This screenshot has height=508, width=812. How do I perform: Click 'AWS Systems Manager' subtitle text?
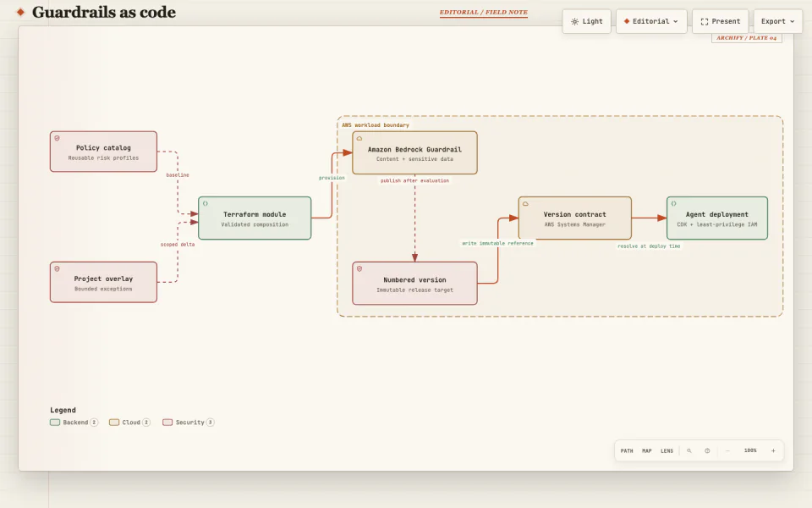click(575, 225)
